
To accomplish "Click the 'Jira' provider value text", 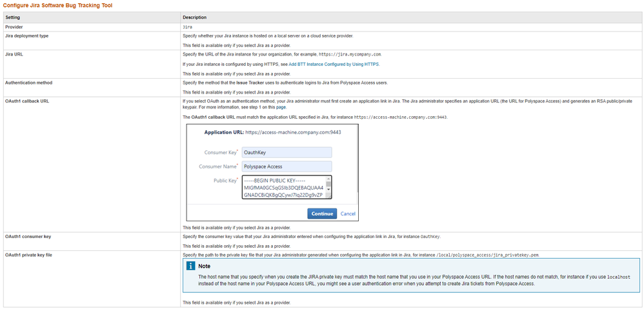I will [x=187, y=26].
